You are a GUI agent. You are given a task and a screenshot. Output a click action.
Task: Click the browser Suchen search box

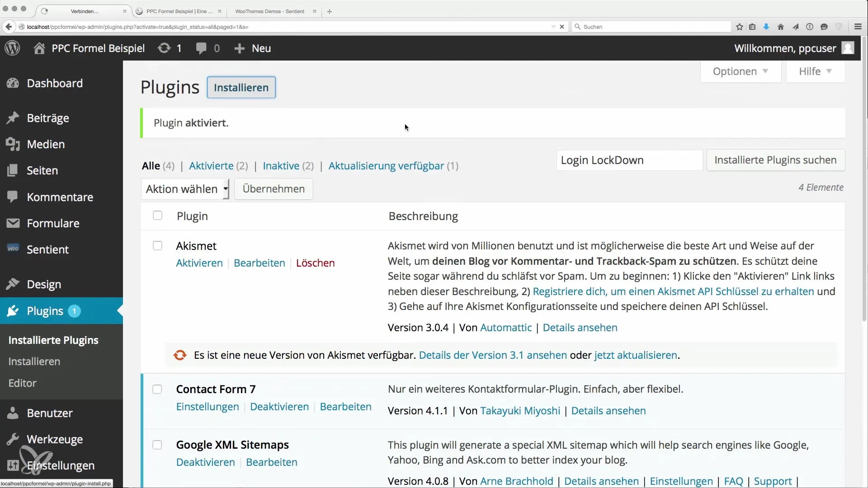651,27
